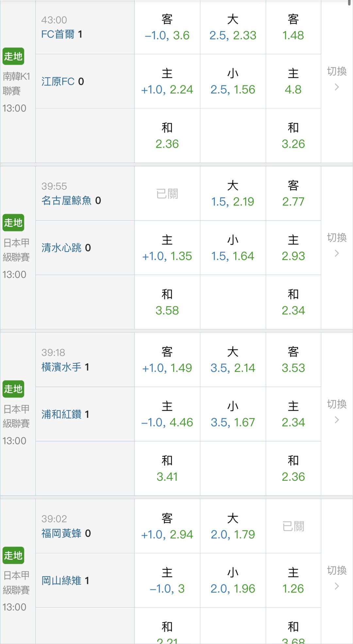
Task: Expand 切換 for 名古屋鯨魚 vs 清水心跳
Action: pyautogui.click(x=337, y=245)
